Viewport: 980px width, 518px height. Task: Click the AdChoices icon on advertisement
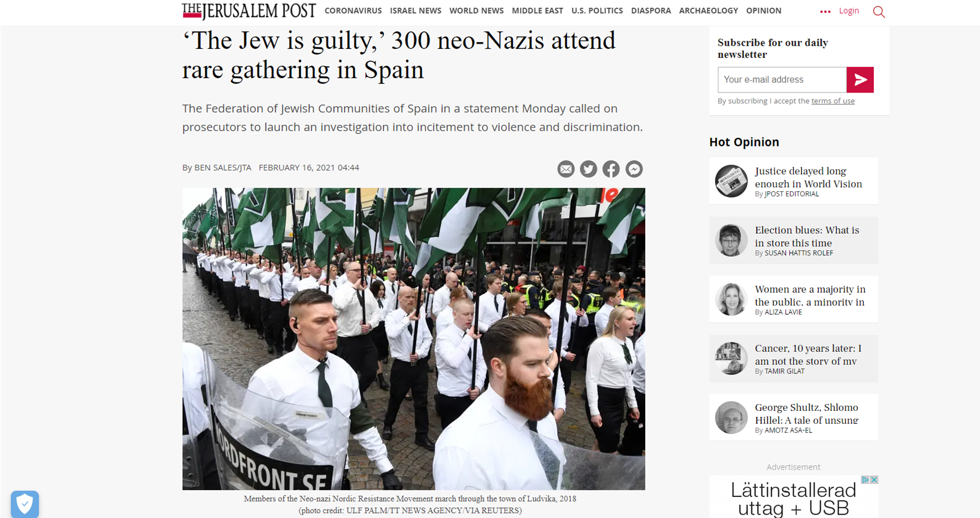pos(865,480)
